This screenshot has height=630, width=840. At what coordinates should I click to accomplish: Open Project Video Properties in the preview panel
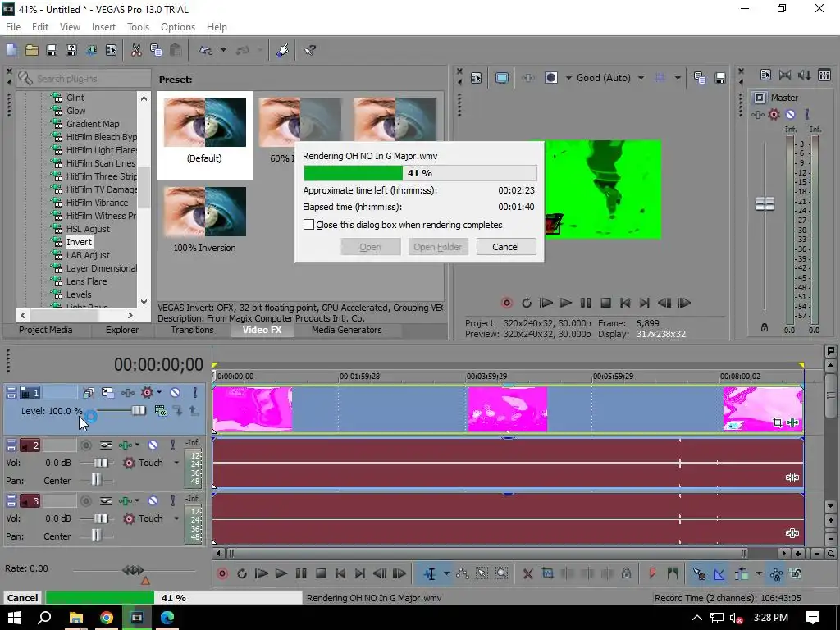tap(477, 78)
